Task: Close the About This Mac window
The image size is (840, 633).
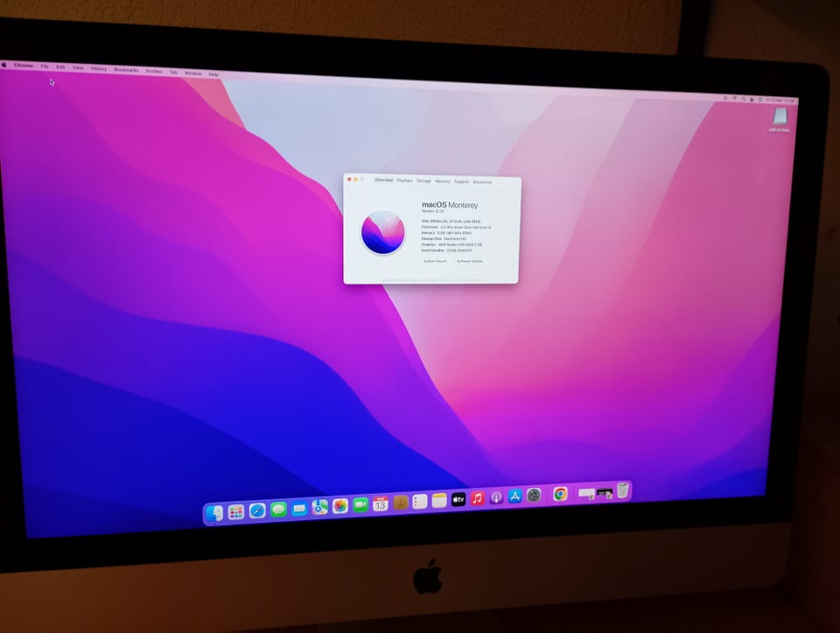Action: (x=349, y=179)
